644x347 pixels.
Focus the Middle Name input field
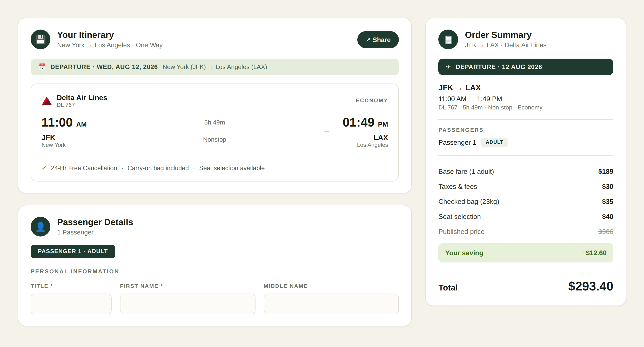pyautogui.click(x=331, y=304)
